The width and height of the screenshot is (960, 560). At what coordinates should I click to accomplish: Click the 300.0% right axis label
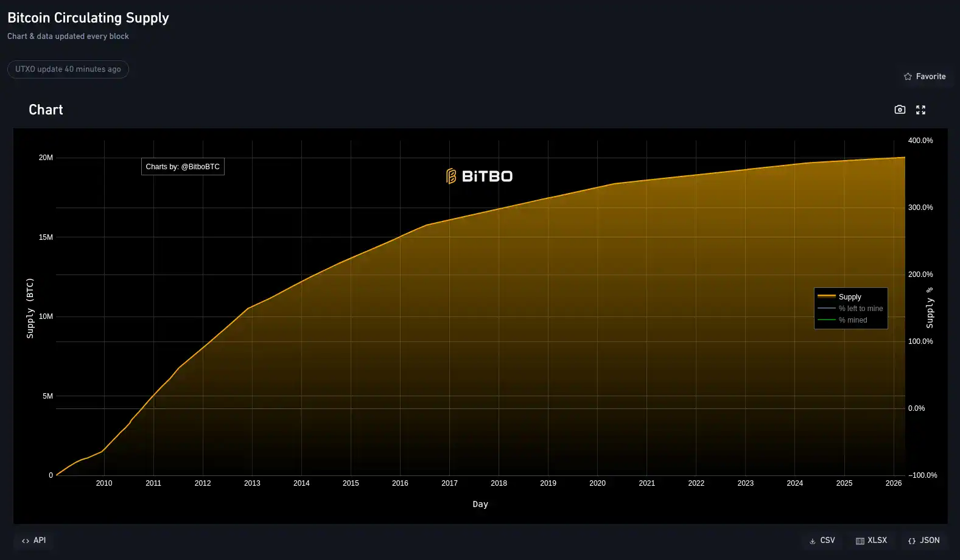click(x=920, y=208)
